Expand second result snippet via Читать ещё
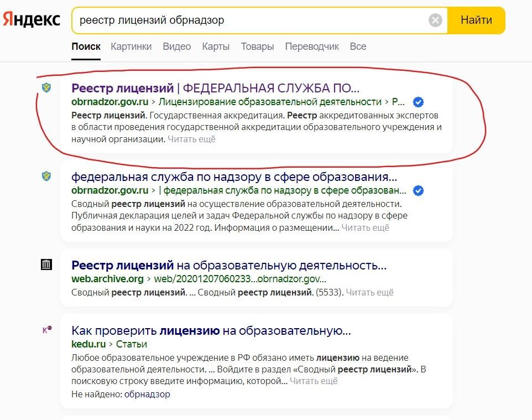 tap(365, 227)
